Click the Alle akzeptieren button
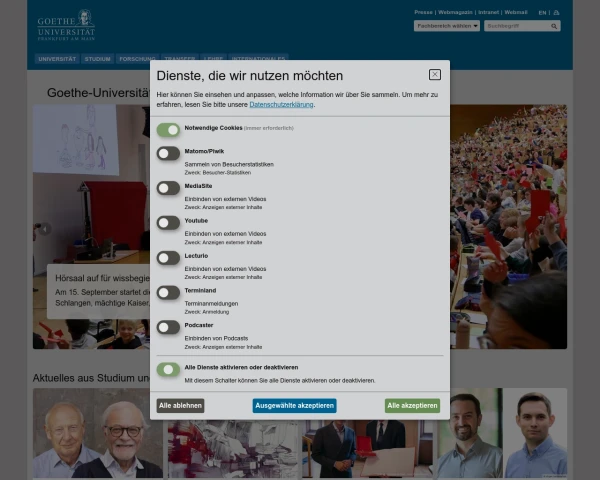This screenshot has width=600, height=480. coord(412,405)
